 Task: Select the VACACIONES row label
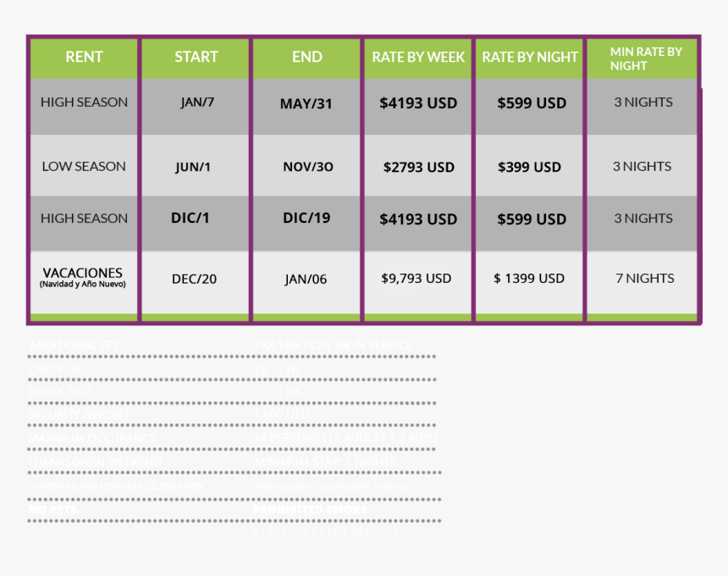(x=82, y=277)
